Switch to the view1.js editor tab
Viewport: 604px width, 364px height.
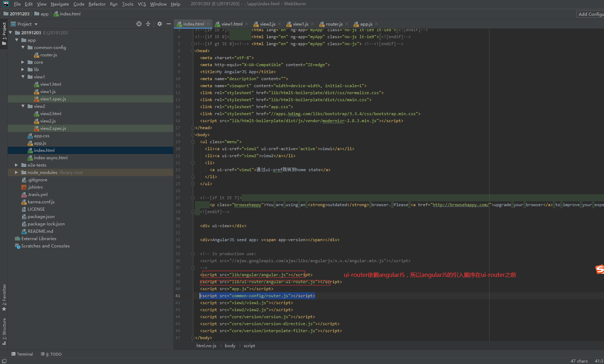[x=300, y=24]
